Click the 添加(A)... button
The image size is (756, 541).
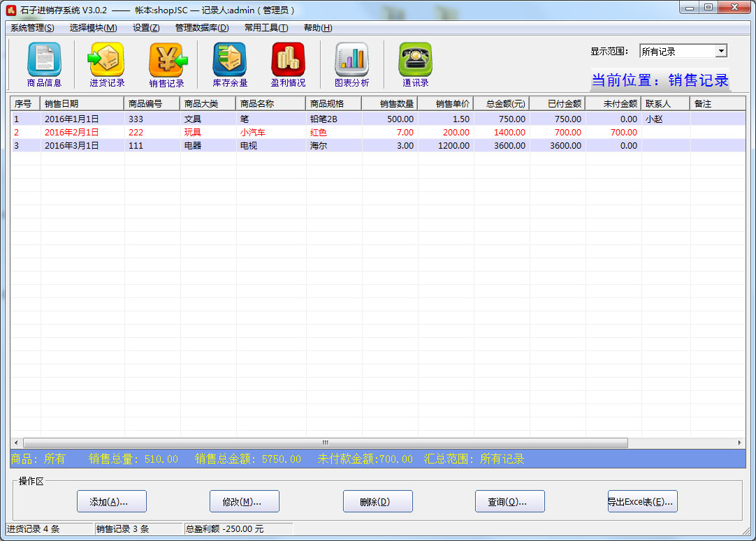coord(112,501)
